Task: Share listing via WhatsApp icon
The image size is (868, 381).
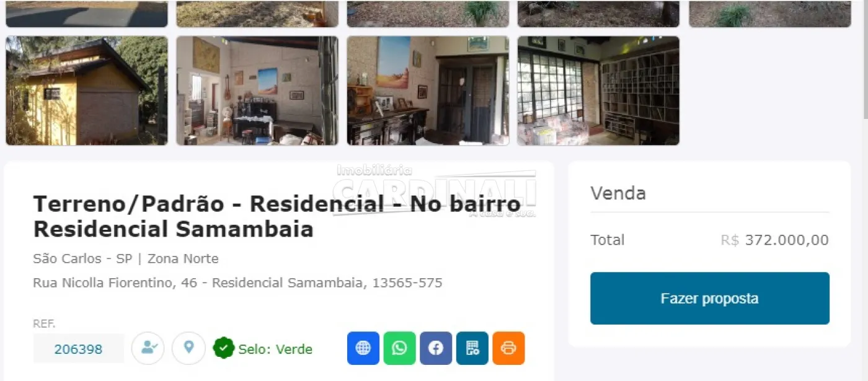Action: pyautogui.click(x=399, y=348)
